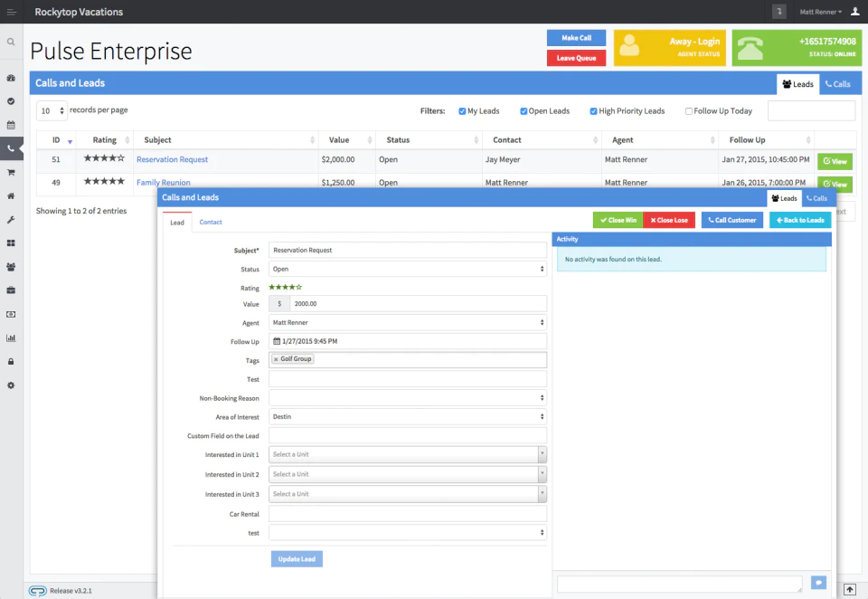Click the calendar icon in Follow Up field
The height and width of the screenshot is (599, 868).
click(277, 341)
